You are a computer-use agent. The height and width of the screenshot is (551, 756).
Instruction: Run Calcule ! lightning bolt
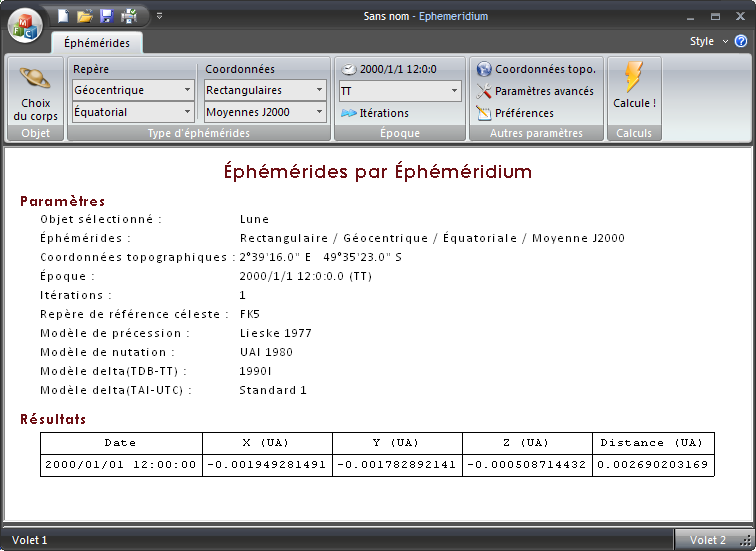click(634, 86)
